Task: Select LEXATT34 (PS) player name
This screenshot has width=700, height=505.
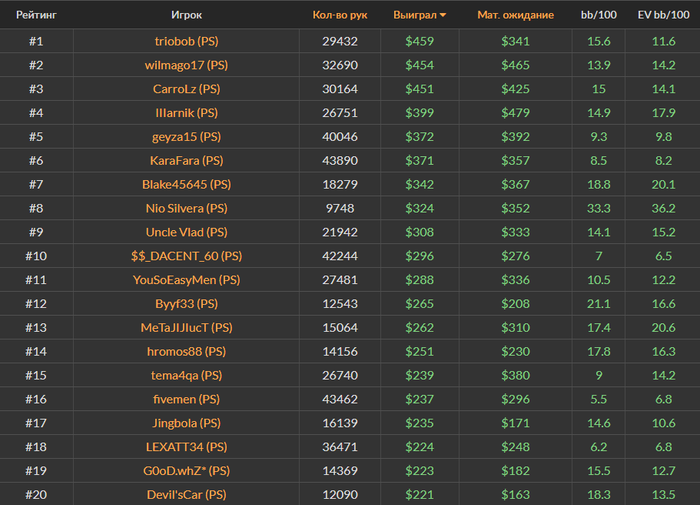Action: (x=186, y=447)
